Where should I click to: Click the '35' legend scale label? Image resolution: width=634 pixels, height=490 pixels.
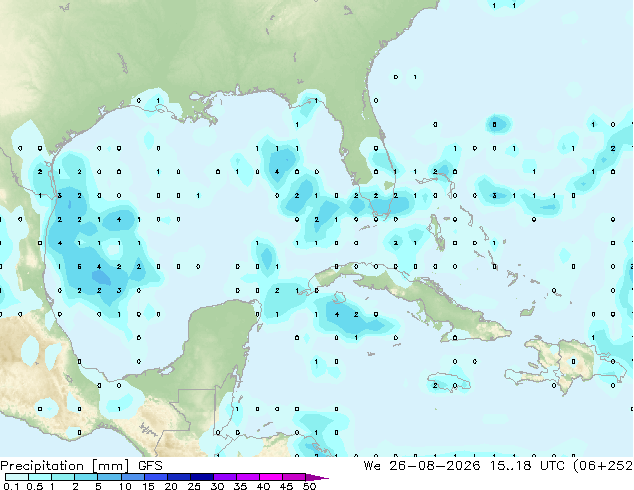point(240,486)
